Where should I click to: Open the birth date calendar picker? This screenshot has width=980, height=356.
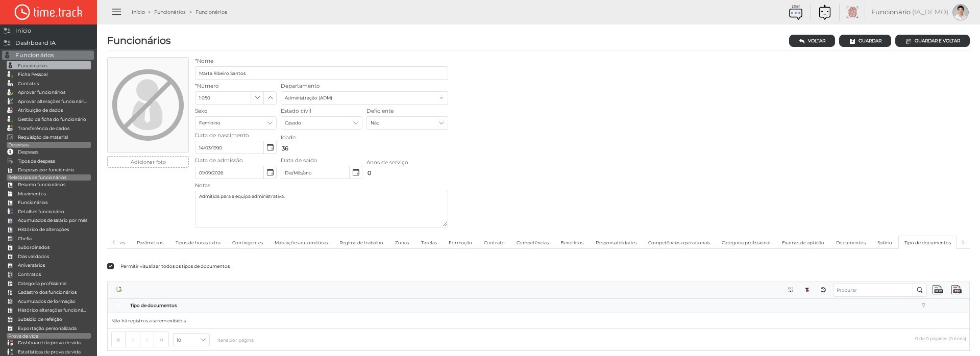click(x=270, y=147)
